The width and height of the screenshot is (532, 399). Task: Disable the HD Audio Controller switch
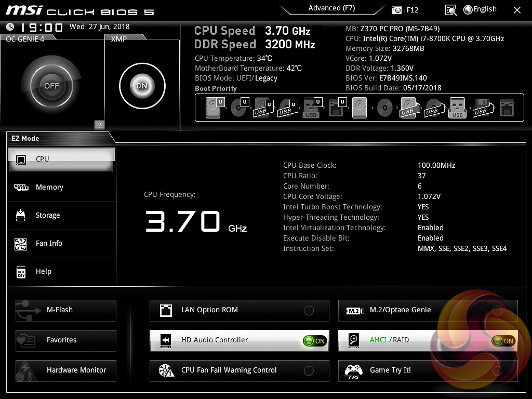315,341
